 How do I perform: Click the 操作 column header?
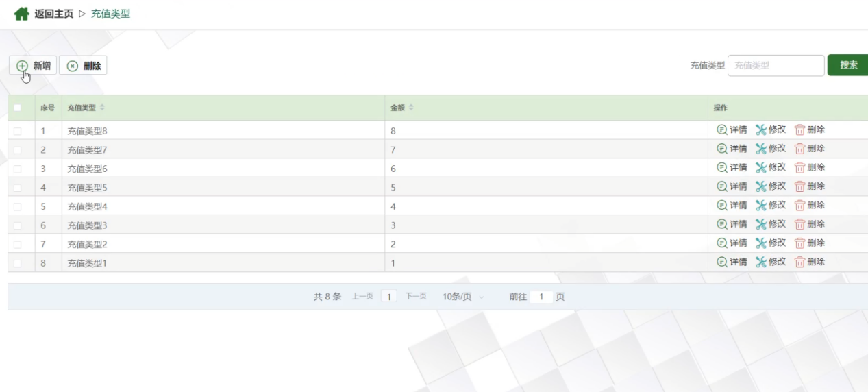coord(720,108)
